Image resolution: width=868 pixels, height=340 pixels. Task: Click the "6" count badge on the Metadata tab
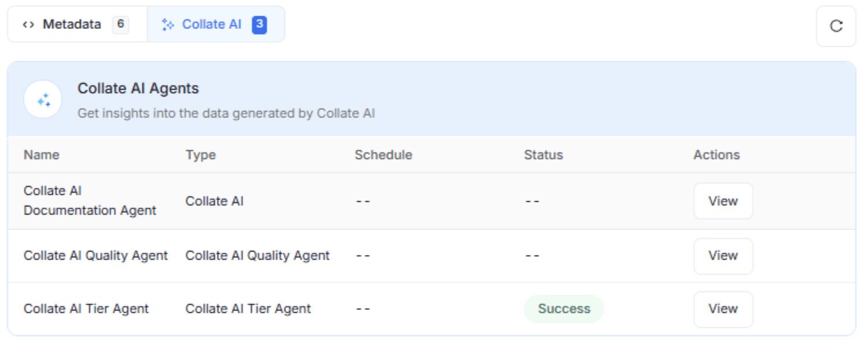(120, 24)
